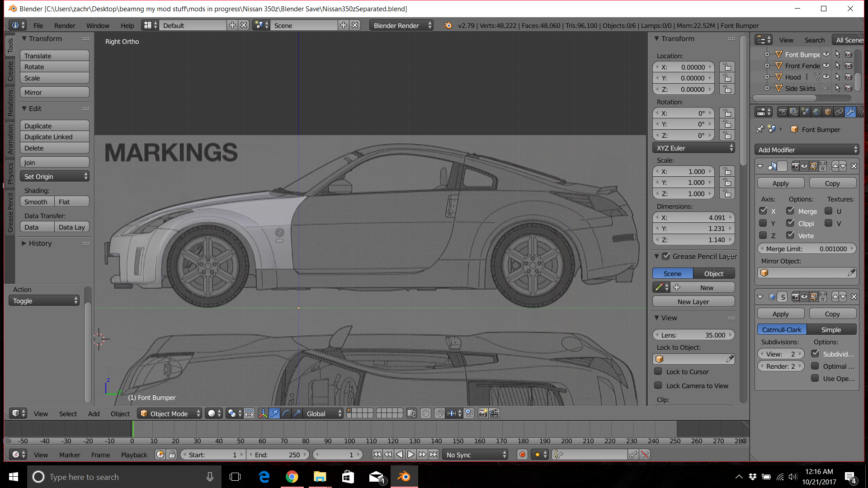Open the Object Mode dropdown

coord(170,413)
